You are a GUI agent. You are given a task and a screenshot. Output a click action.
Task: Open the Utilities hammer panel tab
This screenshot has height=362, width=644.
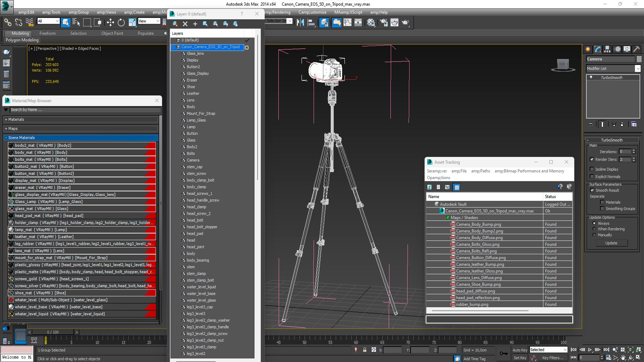click(636, 49)
